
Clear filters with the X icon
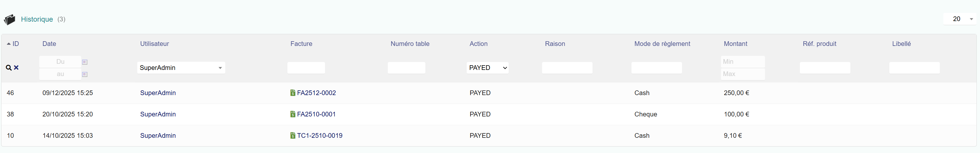[16, 68]
